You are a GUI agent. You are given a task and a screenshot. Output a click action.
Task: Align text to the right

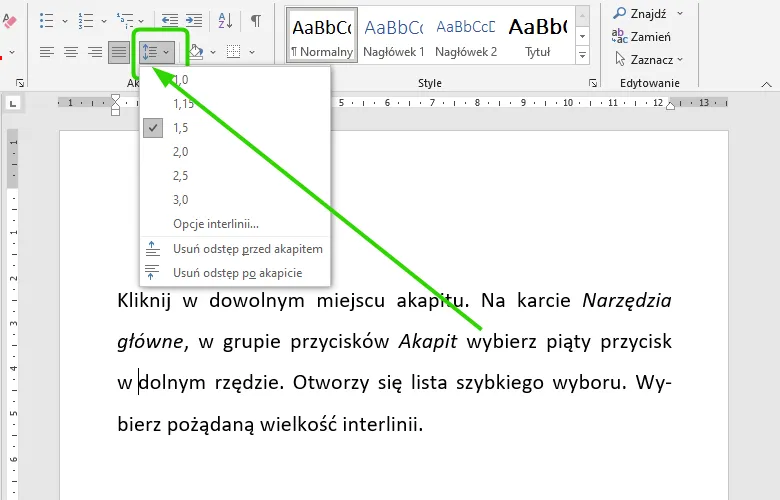95,51
